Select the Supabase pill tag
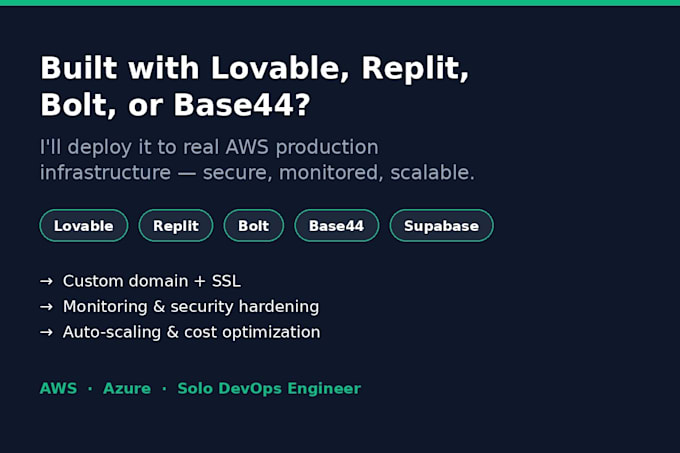Viewport: 680px width, 453px height. [x=441, y=225]
